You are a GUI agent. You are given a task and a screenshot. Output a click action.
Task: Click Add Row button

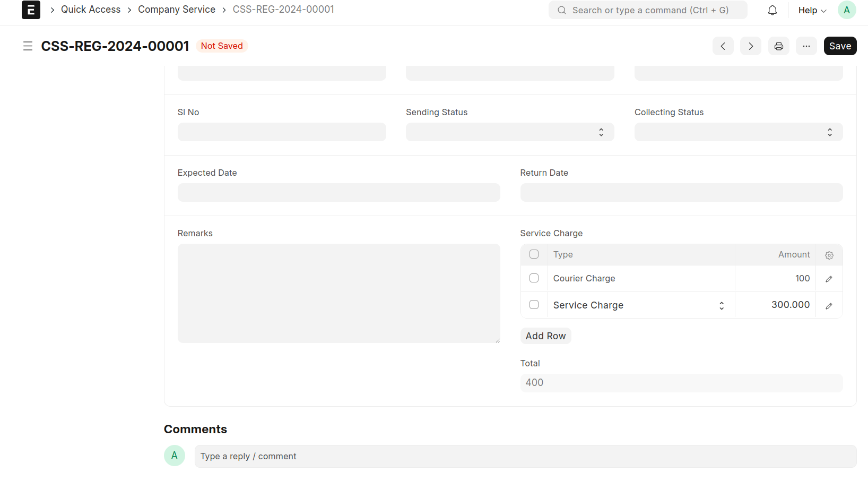point(545,336)
